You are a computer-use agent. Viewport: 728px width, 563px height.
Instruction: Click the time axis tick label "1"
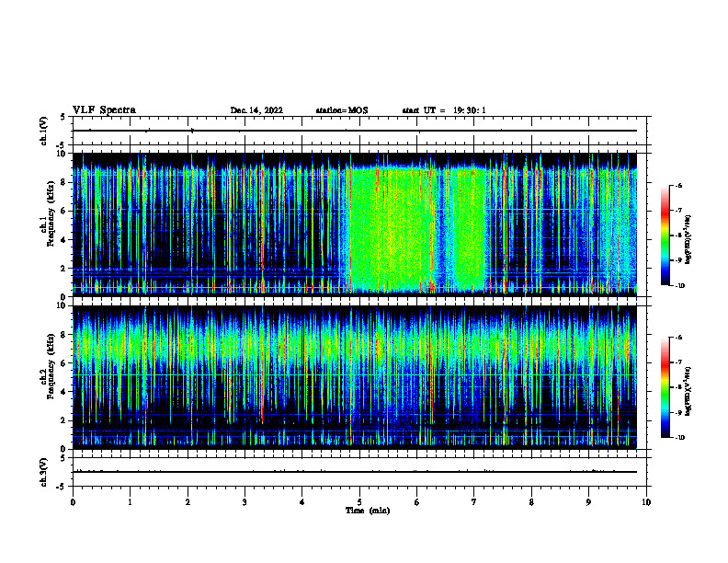click(130, 502)
